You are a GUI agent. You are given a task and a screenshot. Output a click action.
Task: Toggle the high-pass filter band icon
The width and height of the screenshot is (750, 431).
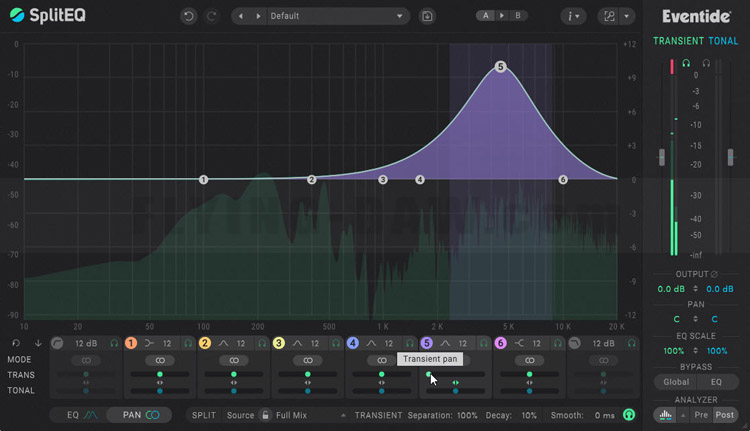57,343
